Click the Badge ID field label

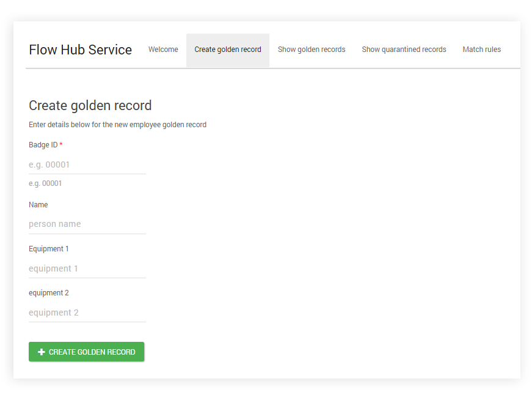click(x=42, y=144)
